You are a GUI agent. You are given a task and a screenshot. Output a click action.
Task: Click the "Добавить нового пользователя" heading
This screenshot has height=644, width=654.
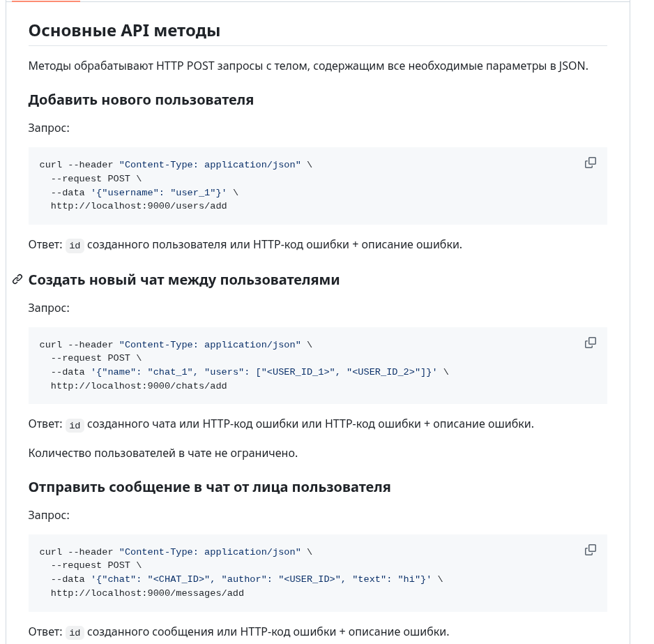pyautogui.click(x=141, y=100)
